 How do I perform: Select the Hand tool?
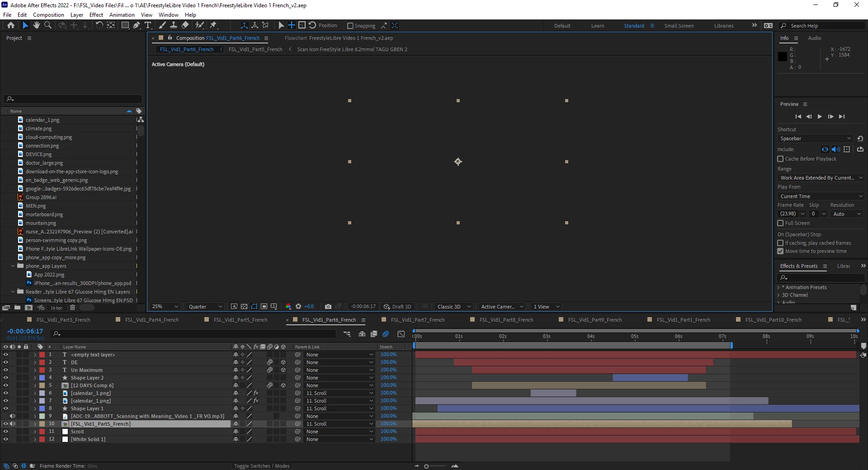coord(37,25)
